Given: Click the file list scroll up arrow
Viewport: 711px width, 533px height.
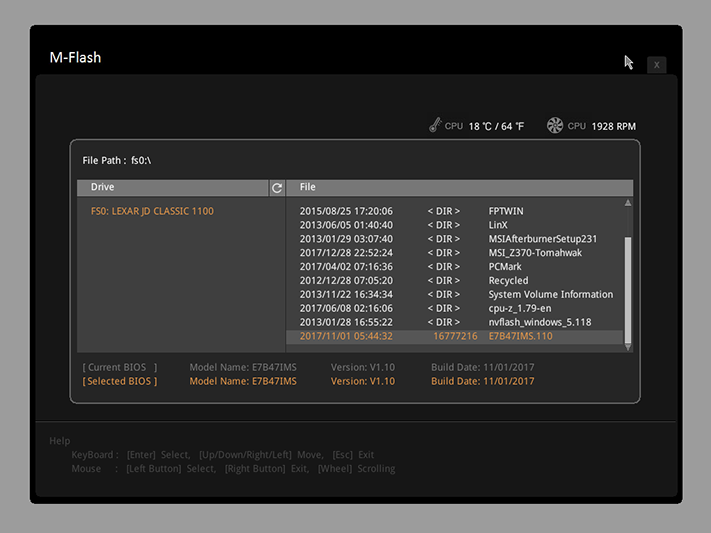Looking at the screenshot, I should (x=628, y=203).
